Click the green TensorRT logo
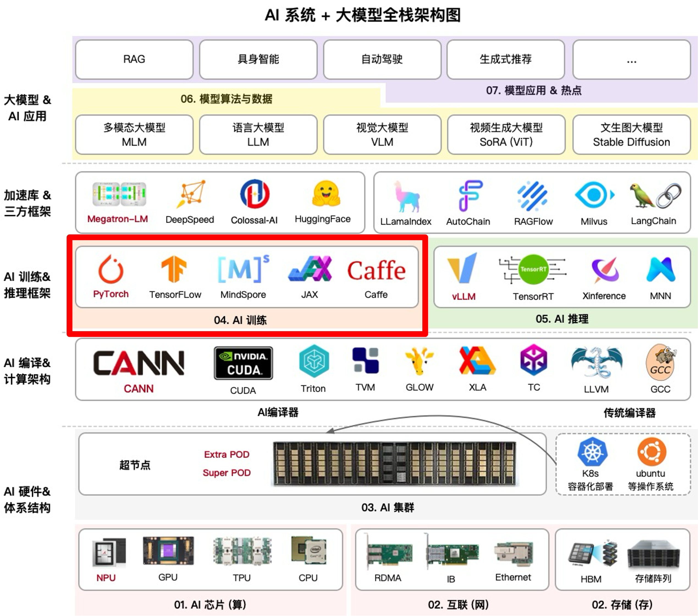The image size is (698, 616). pos(533,270)
